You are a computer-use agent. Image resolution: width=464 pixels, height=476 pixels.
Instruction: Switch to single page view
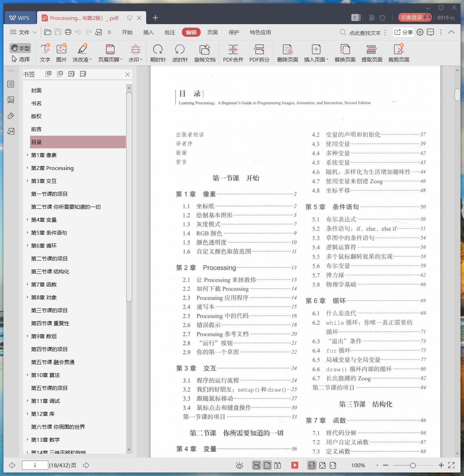tap(267, 465)
